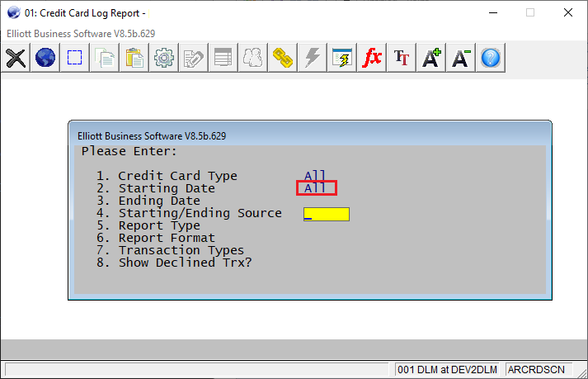588x379 pixels.
Task: Click the '1. Credit Card Type' label
Action: tap(167, 175)
